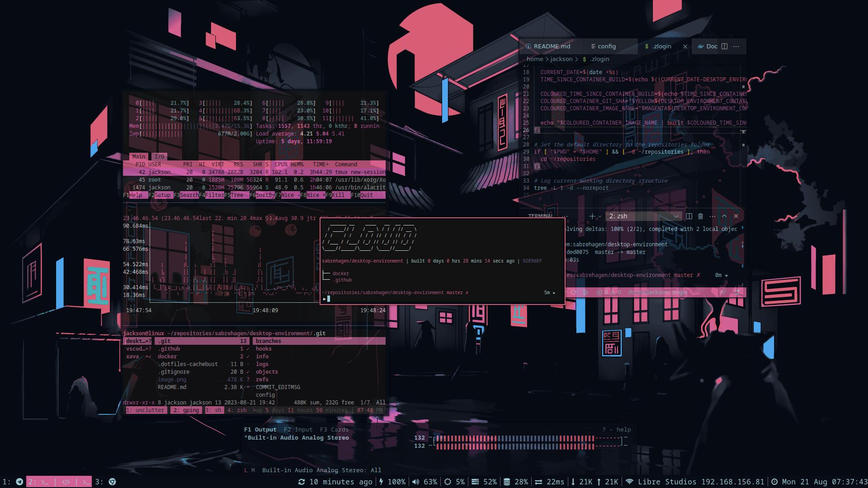Image resolution: width=868 pixels, height=488 pixels.
Task: Open the 2: zsh terminal selector dropdown
Action: pos(644,216)
